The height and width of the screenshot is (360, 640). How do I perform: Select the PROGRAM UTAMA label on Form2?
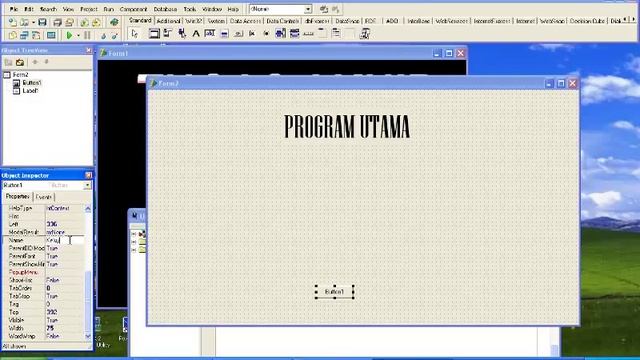tap(347, 127)
